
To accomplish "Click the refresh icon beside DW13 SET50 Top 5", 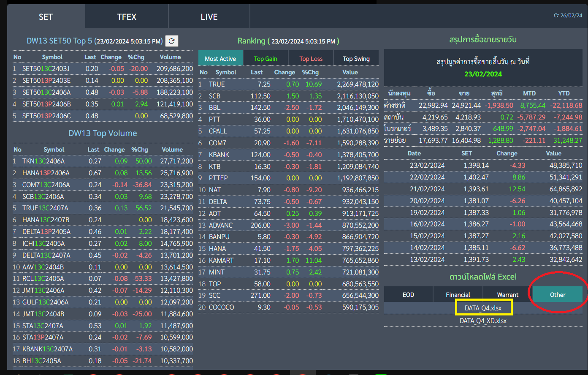I will tap(171, 41).
